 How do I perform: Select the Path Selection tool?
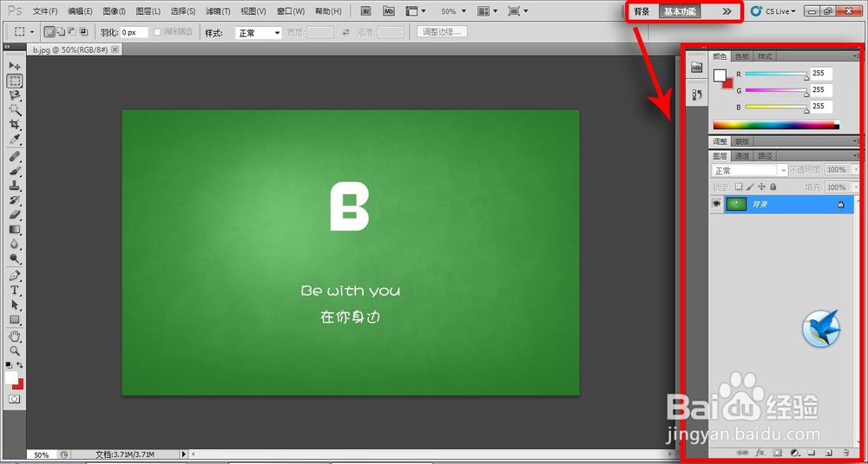[x=15, y=304]
